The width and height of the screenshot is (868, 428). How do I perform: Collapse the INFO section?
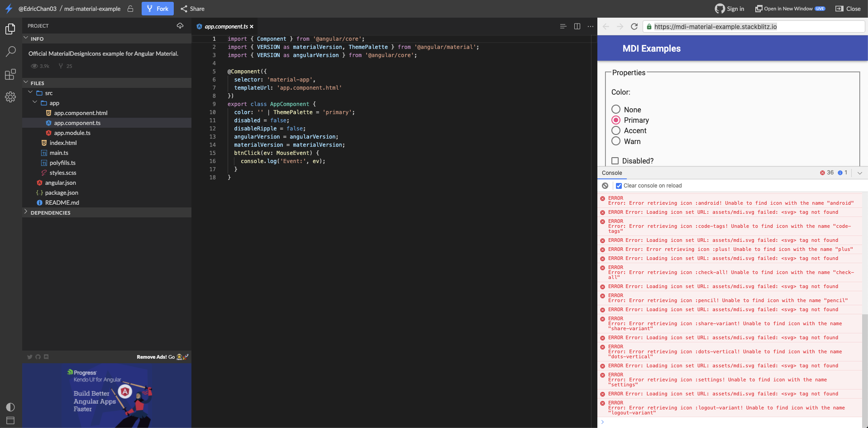[26, 39]
